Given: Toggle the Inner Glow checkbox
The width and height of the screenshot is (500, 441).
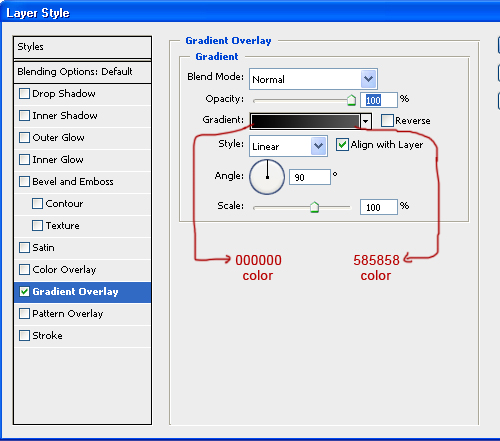Looking at the screenshot, I should pos(24,160).
